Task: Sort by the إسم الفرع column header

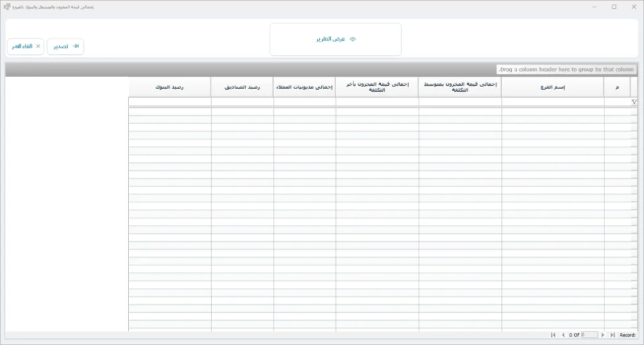Action: coord(552,87)
